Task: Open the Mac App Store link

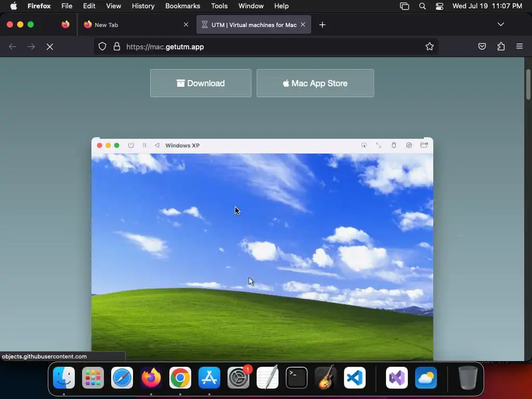Action: 315,83
